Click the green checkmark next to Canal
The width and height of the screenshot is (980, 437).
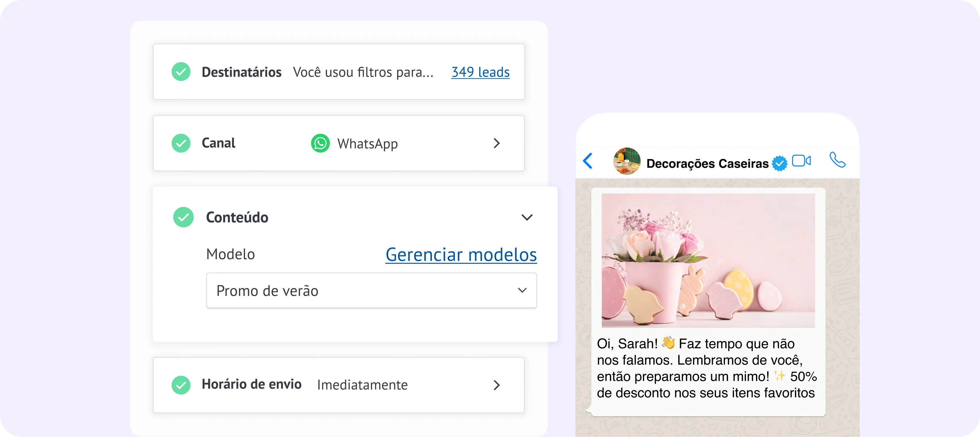[181, 143]
